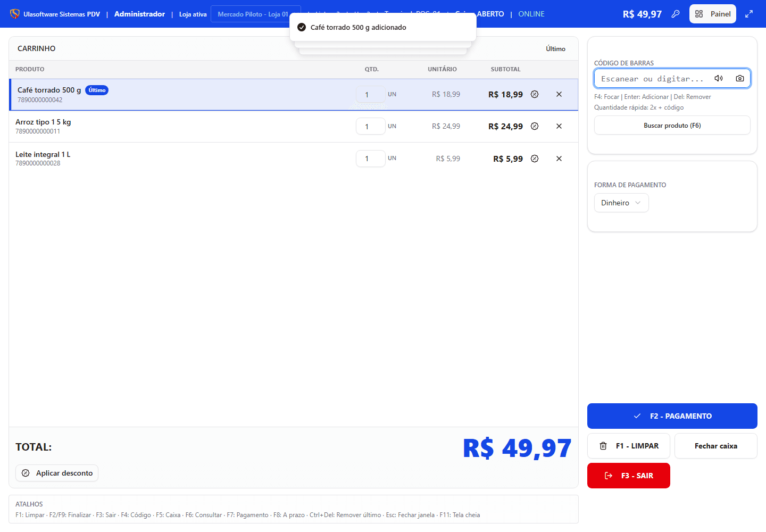766x532 pixels.
Task: Click the key icon in header
Action: click(x=676, y=14)
